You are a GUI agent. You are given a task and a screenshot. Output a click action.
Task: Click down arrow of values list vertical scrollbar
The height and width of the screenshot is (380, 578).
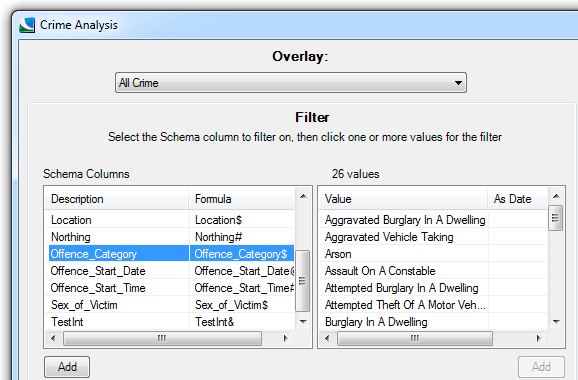[x=556, y=322]
